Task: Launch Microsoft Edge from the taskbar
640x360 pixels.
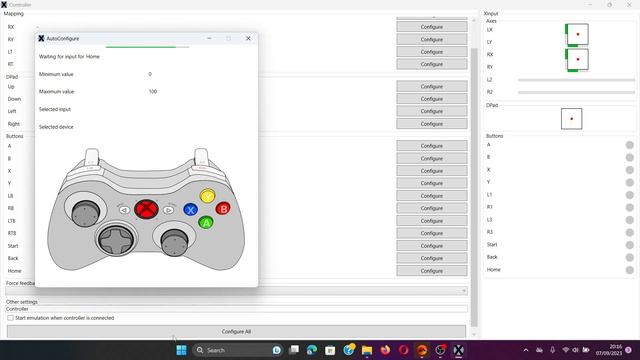Action: (x=312, y=350)
